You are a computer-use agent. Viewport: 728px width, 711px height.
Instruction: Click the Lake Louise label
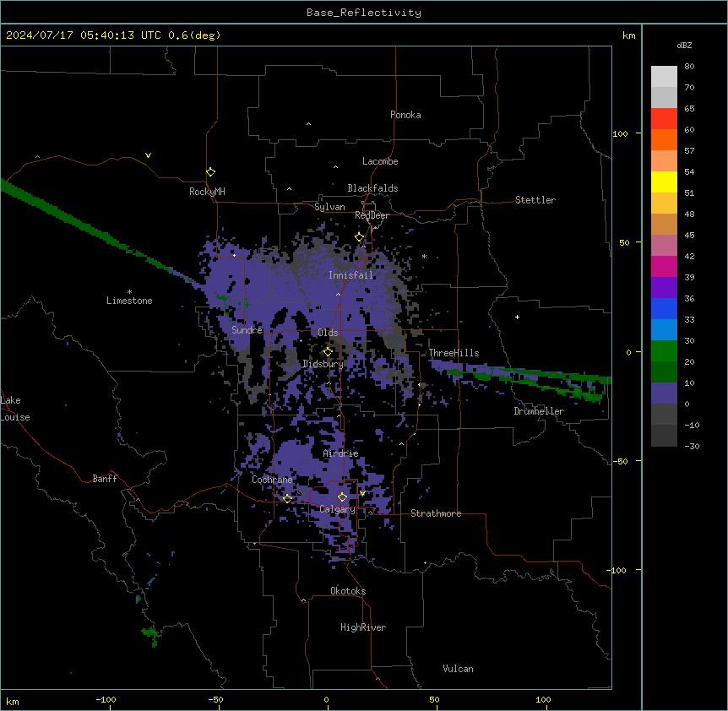tap(15, 409)
